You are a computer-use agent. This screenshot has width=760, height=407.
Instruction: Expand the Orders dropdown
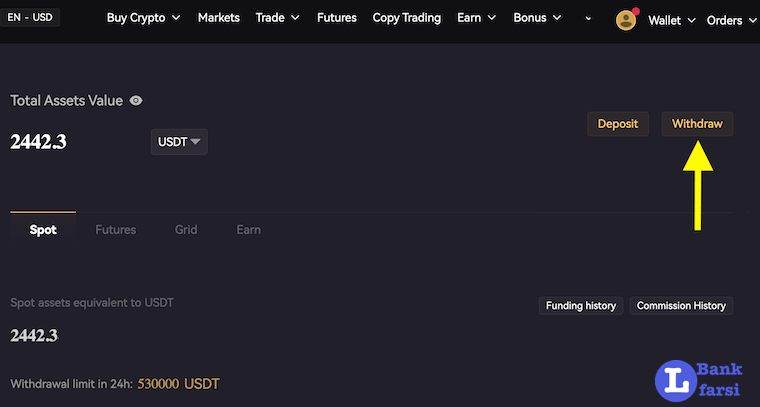click(731, 20)
